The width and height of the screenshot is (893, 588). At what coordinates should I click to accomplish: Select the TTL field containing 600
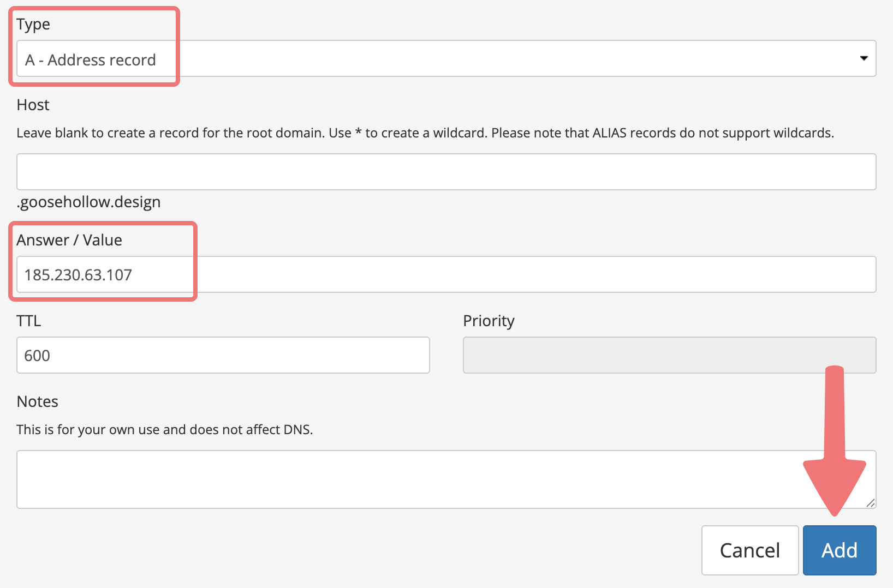(223, 355)
